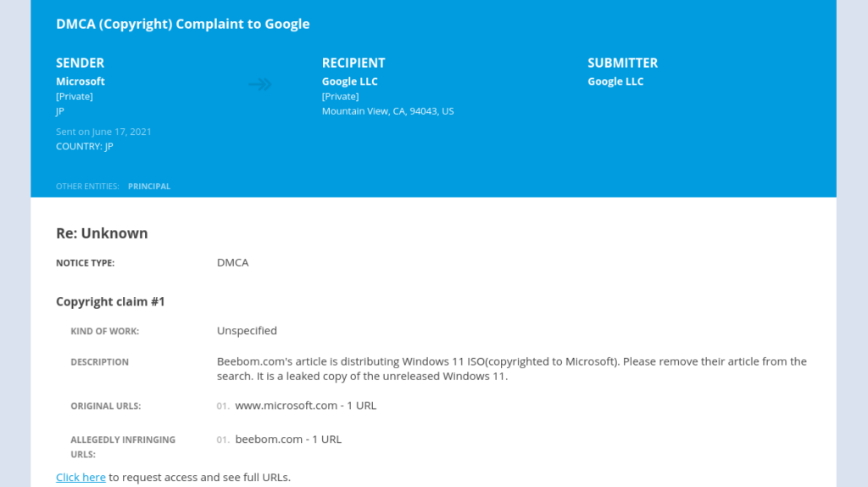Select the PRINCIPAL entity tab
The height and width of the screenshot is (487, 868).
pyautogui.click(x=149, y=187)
